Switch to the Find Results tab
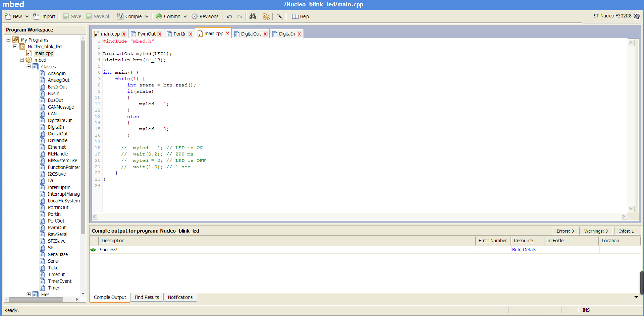This screenshot has width=644, height=316. [147, 297]
